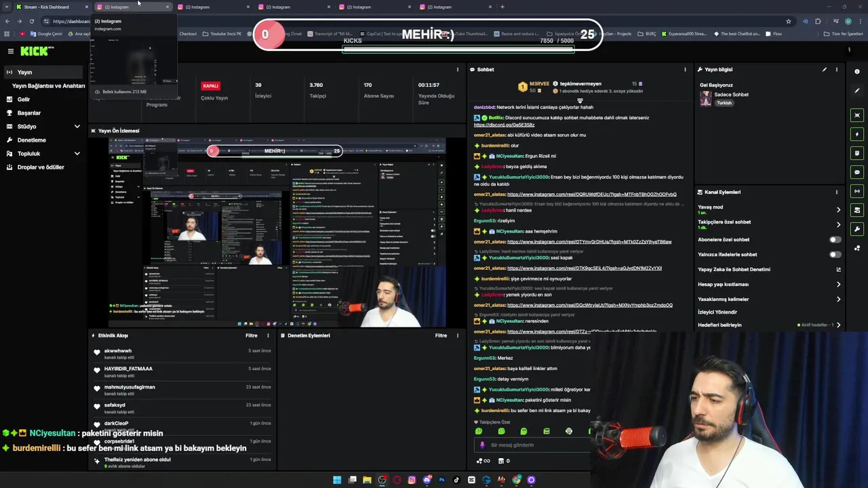Viewport: 868px width, 488px height.
Task: Click the wrench icon in right rail
Action: pos(857,229)
